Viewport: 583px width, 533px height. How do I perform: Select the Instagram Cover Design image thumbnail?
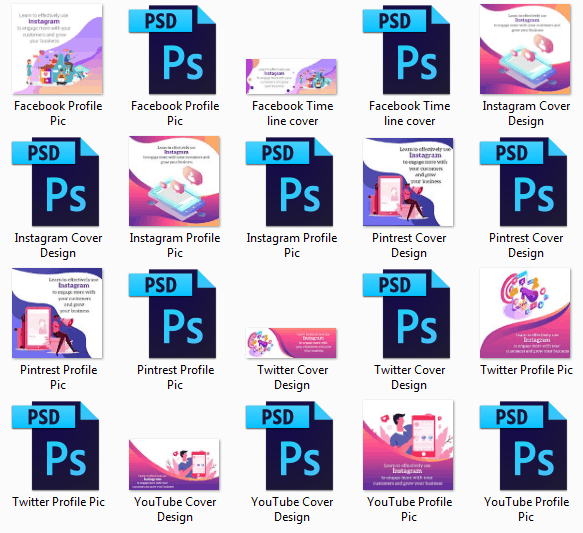click(x=525, y=49)
